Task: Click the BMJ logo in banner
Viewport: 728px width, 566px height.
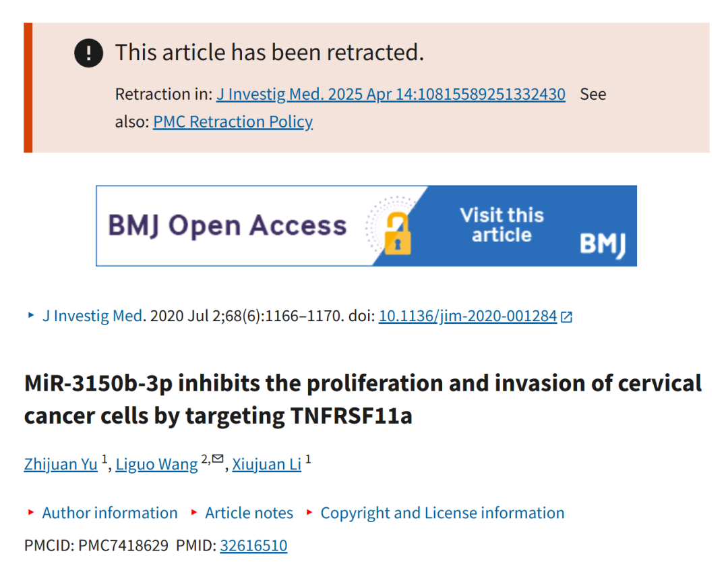Action: click(603, 244)
